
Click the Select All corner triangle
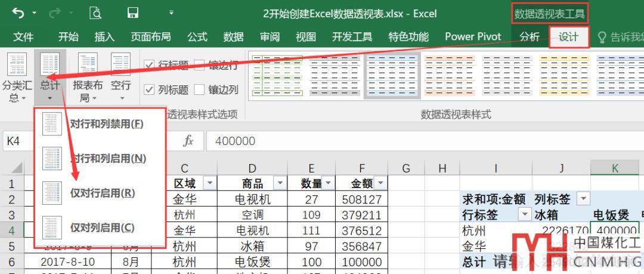(x=17, y=167)
